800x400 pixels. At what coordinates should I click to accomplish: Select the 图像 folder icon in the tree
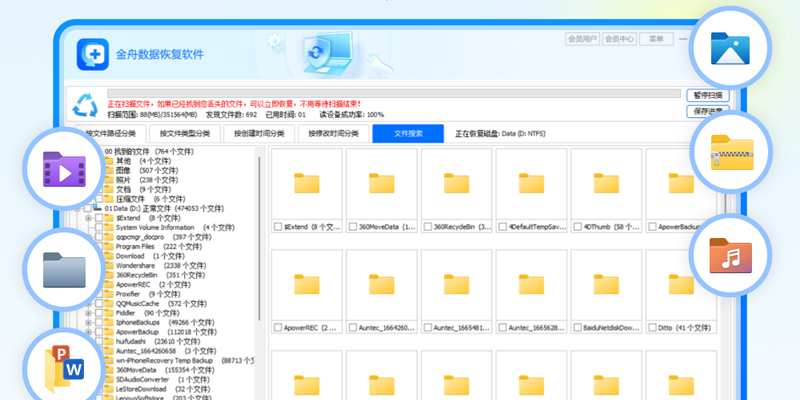pyautogui.click(x=109, y=170)
